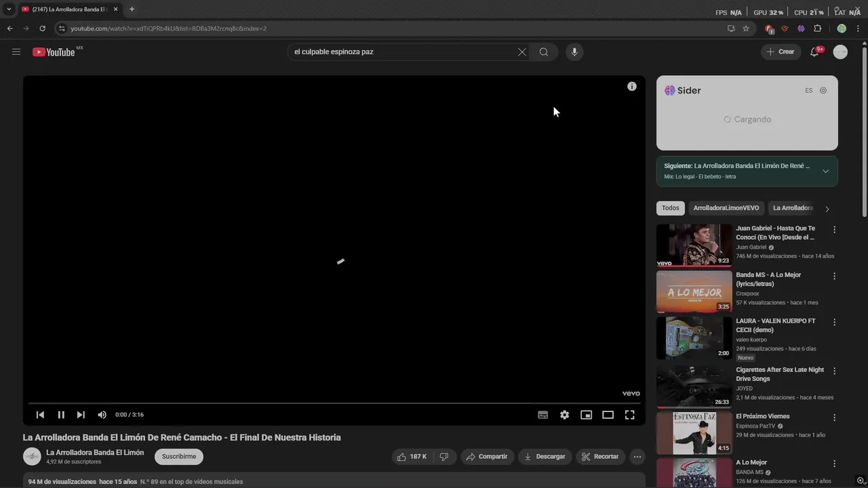Open tab search dropdown arrow

(9, 9)
